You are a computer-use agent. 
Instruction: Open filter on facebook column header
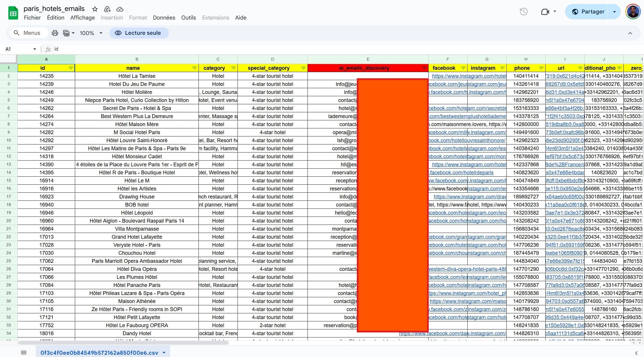pos(463,68)
